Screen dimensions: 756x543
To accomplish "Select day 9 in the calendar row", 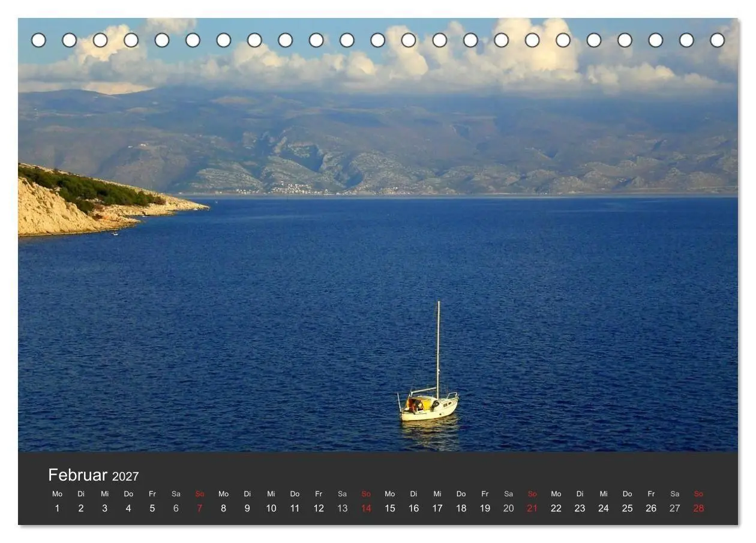I will (247, 508).
